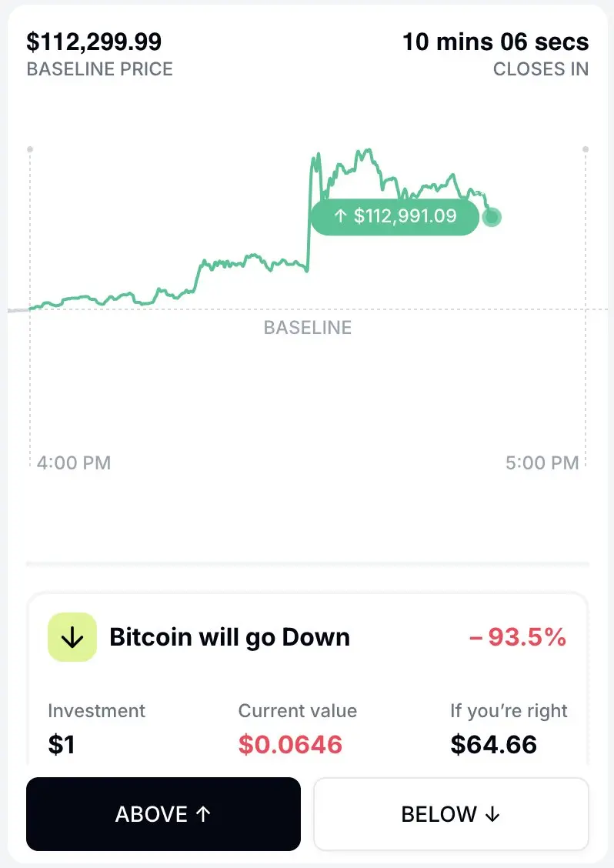Click the BASELINE label on the chart
This screenshot has height=868, width=614.
(x=307, y=328)
